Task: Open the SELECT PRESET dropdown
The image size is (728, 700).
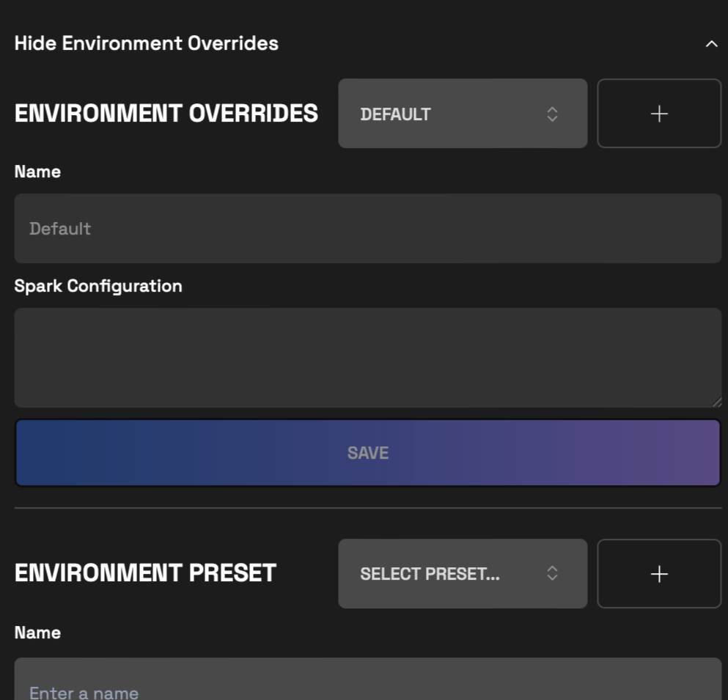Action: [x=462, y=573]
